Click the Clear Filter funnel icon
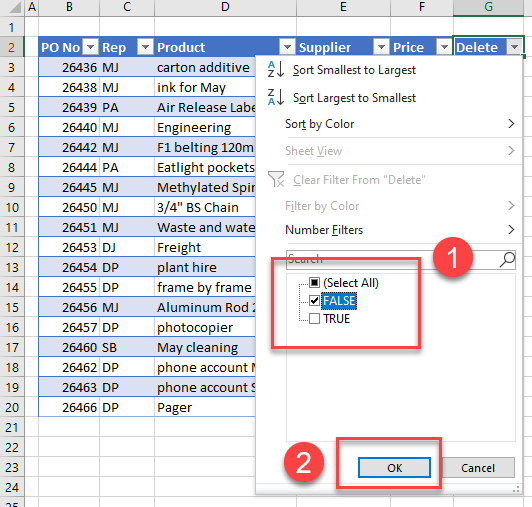Image resolution: width=532 pixels, height=507 pixels. tap(276, 179)
